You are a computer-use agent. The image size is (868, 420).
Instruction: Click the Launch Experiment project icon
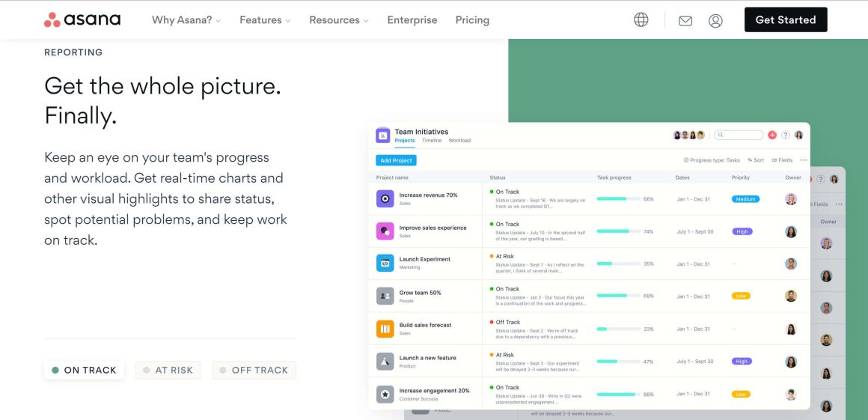(x=385, y=263)
